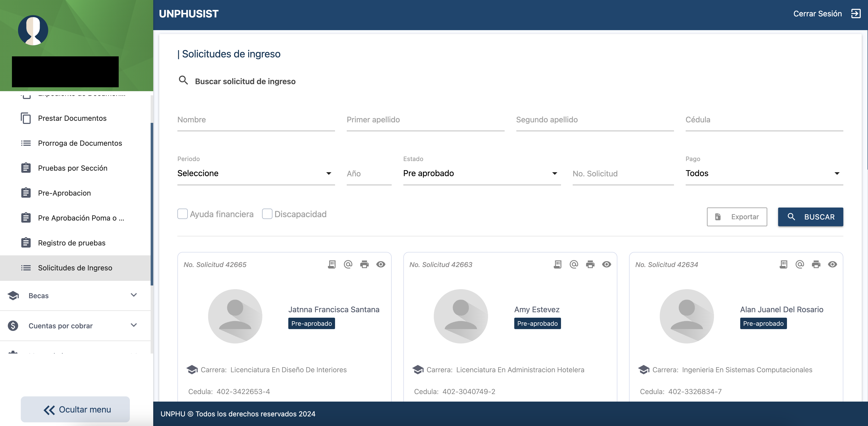Image resolution: width=868 pixels, height=426 pixels.
Task: Open Registro de pruebas in sidebar
Action: pyautogui.click(x=71, y=243)
